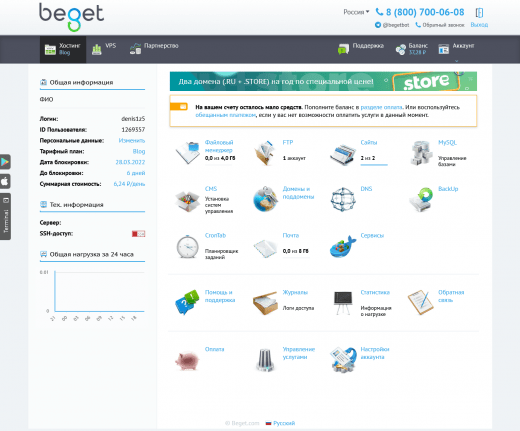
Task: Open the DNS network sphere icon
Action: pos(343,199)
